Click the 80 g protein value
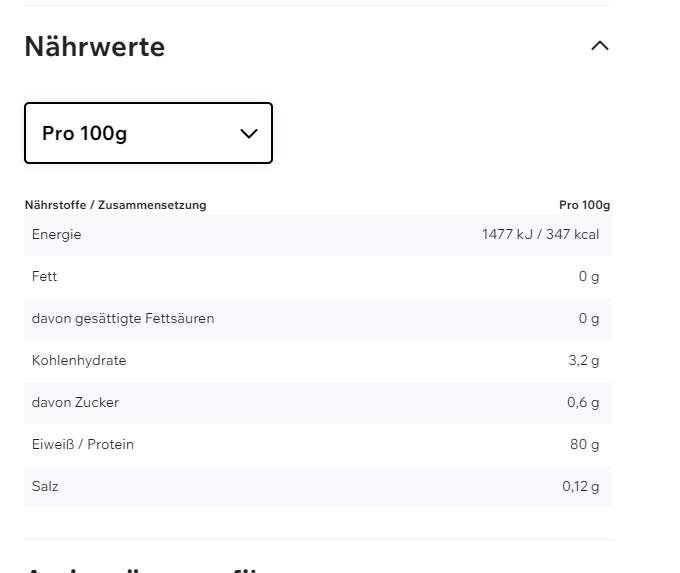 click(x=585, y=445)
